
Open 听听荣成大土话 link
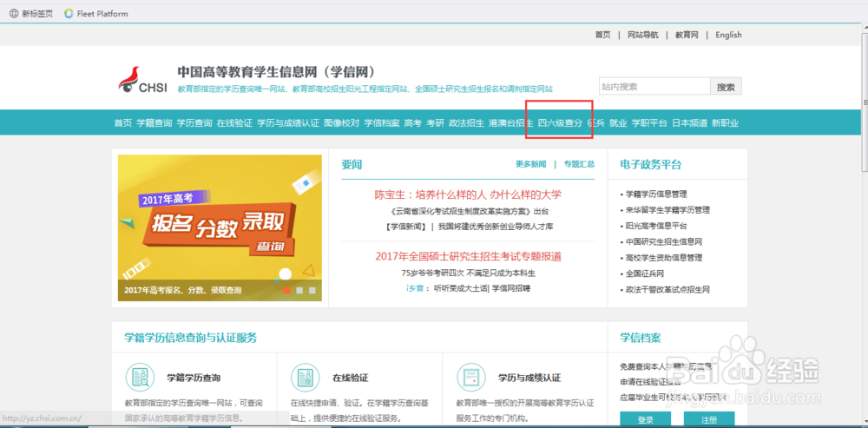[461, 288]
